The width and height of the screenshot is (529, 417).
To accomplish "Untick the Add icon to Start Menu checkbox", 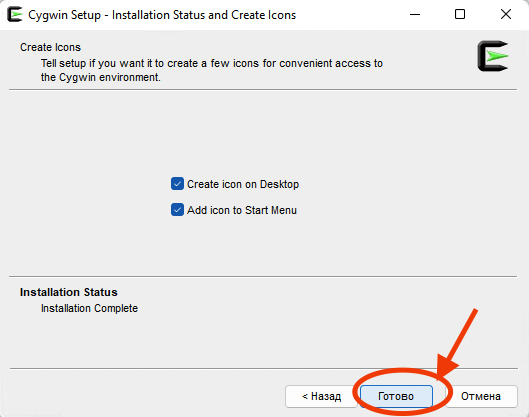I will [177, 210].
